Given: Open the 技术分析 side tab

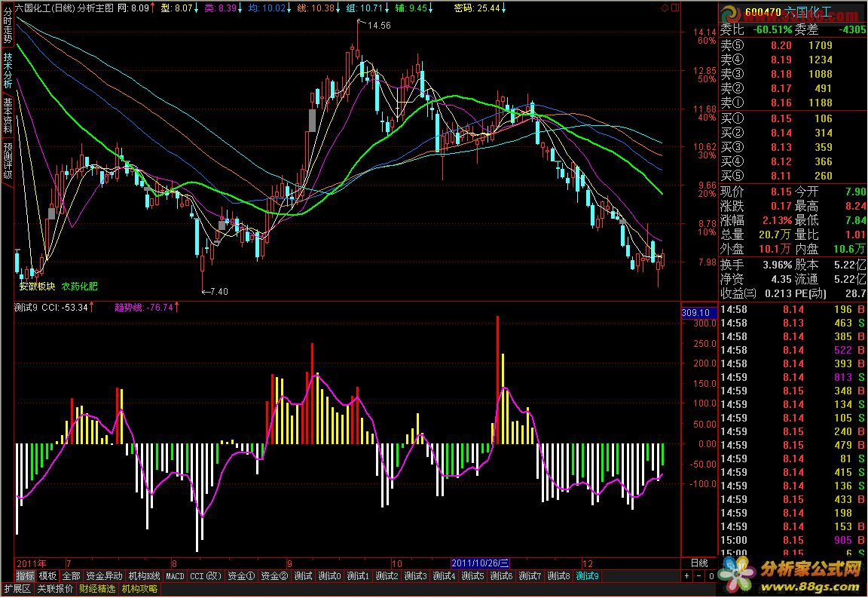Looking at the screenshot, I should tap(8, 70).
